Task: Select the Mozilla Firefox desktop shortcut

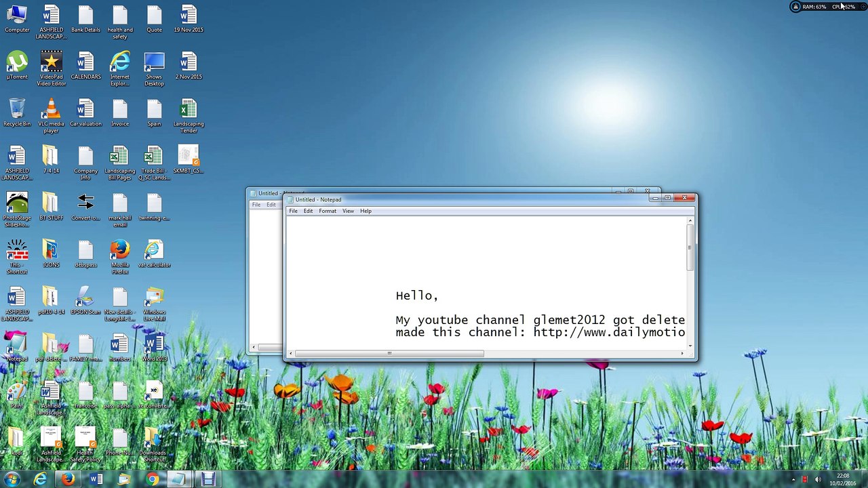Action: tap(120, 257)
